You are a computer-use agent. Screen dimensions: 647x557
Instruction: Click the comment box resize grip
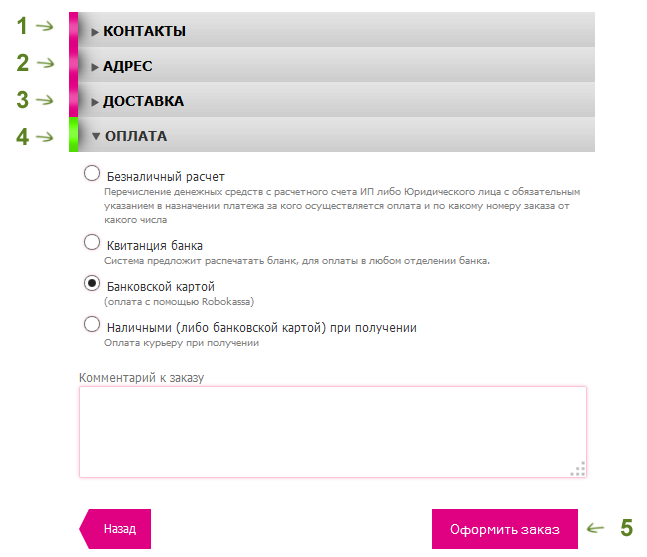click(579, 470)
